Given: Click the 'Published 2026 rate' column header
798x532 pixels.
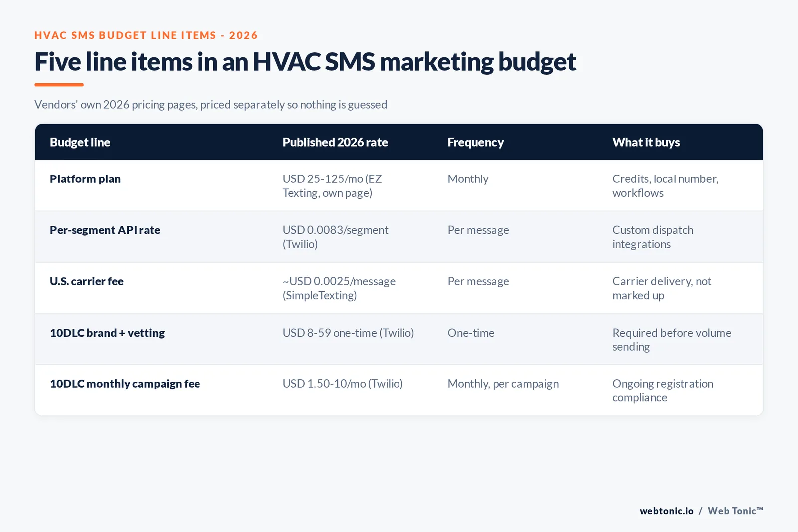Looking at the screenshot, I should click(x=335, y=142).
